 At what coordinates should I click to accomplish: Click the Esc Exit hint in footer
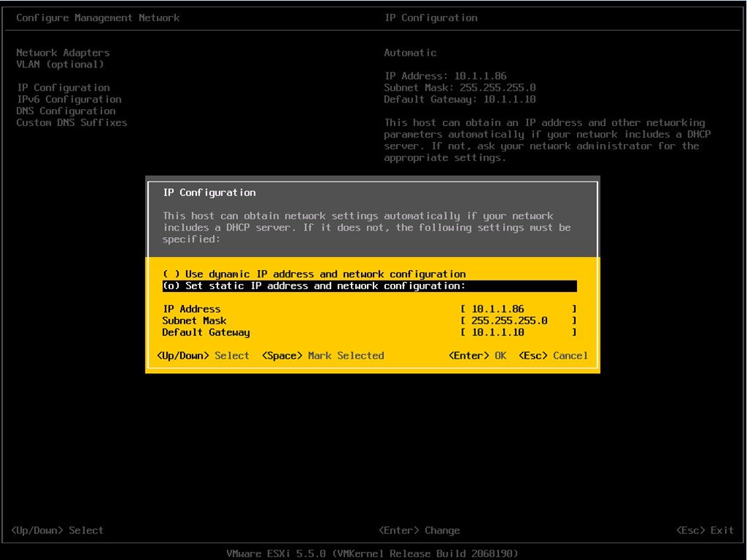pyautogui.click(x=705, y=531)
